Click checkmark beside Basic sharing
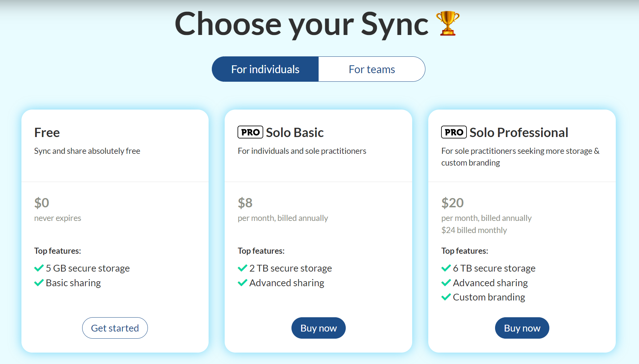This screenshot has width=639, height=364. pos(39,283)
